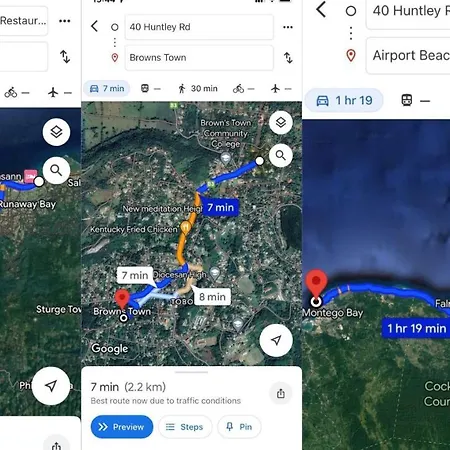Screen dimensions: 450x450
Task: Recenter with location arrow on Browns Town map
Action: [276, 340]
